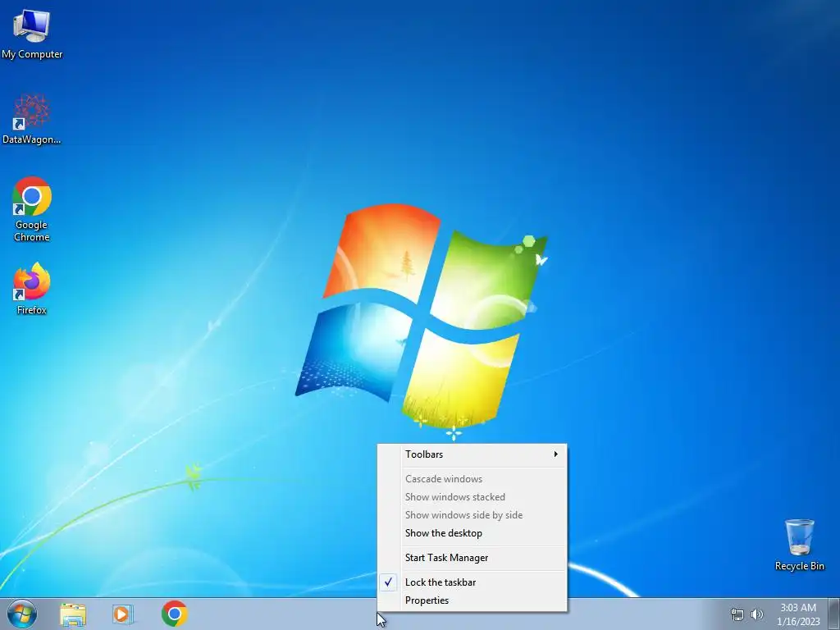Click the Show desktop strip beside the clock
The image size is (840, 630).
pyautogui.click(x=834, y=614)
